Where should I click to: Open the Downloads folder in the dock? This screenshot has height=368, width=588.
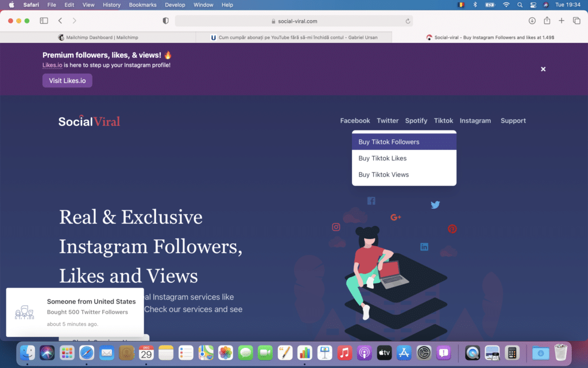coord(540,353)
